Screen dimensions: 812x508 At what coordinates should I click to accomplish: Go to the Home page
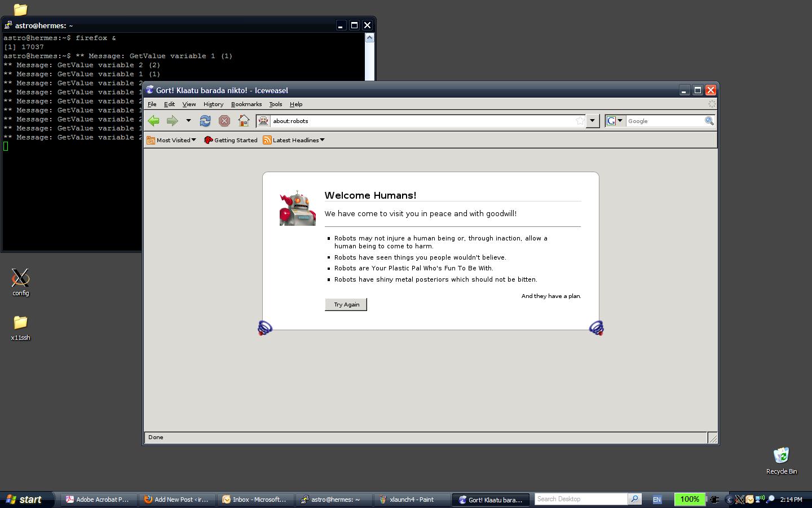point(244,121)
